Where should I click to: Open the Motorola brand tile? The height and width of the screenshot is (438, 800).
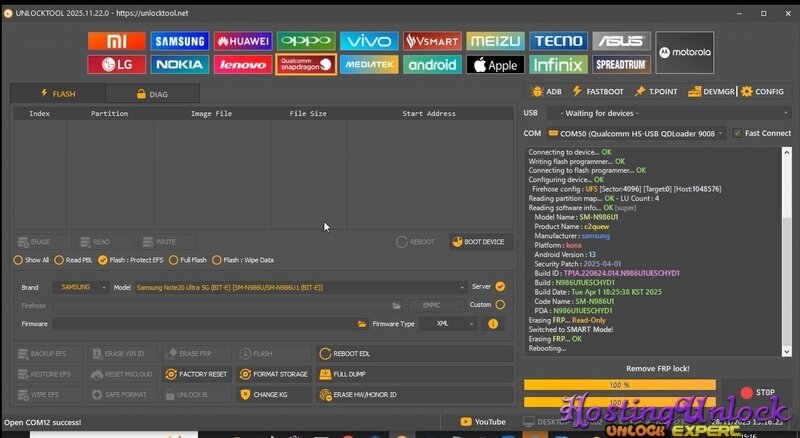click(685, 53)
